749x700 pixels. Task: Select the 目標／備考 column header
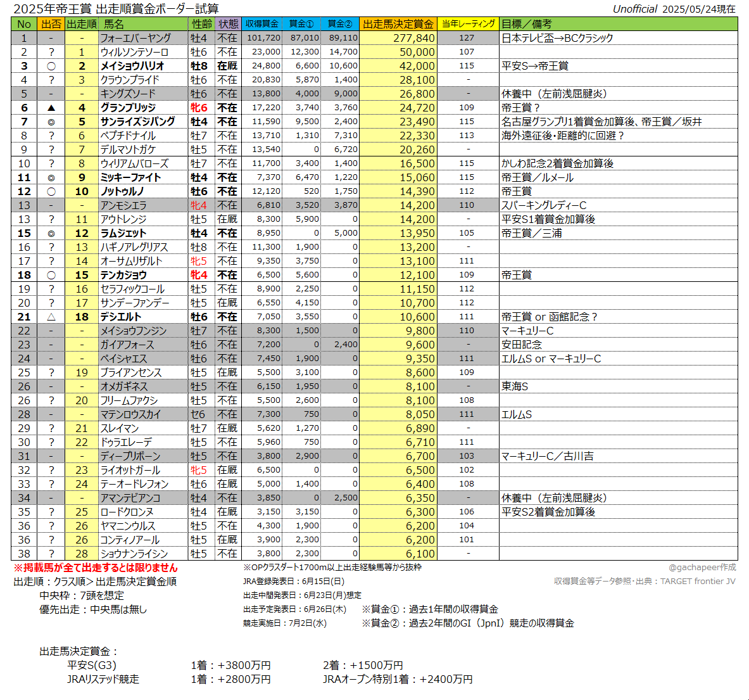coord(618,24)
